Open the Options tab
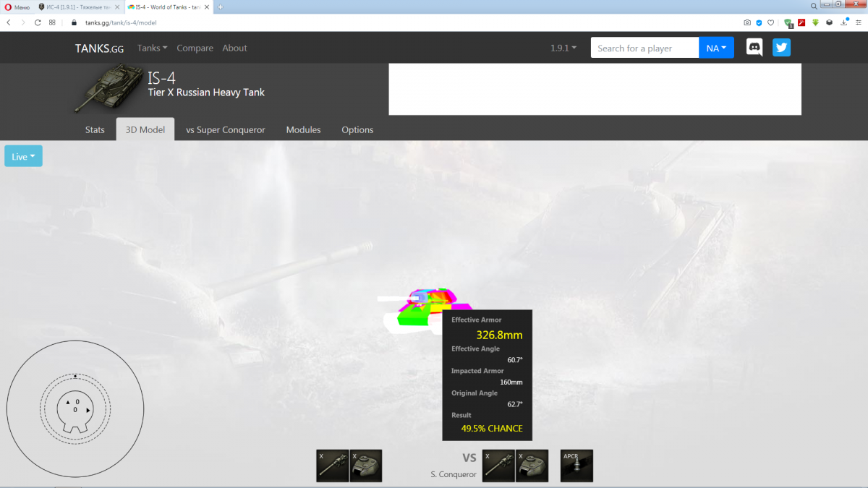 click(x=357, y=130)
